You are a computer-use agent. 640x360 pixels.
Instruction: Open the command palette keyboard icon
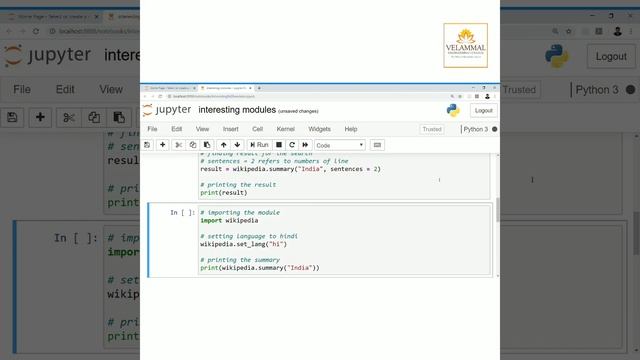[377, 145]
